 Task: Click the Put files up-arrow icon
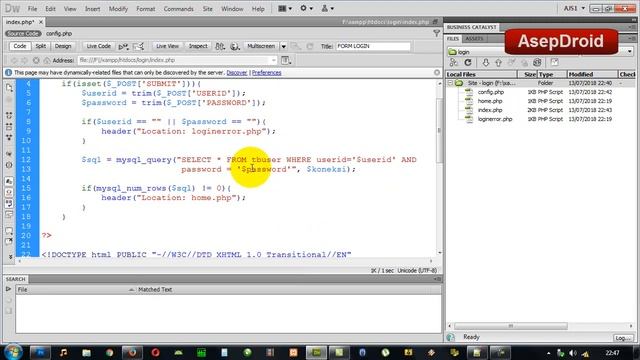click(498, 62)
